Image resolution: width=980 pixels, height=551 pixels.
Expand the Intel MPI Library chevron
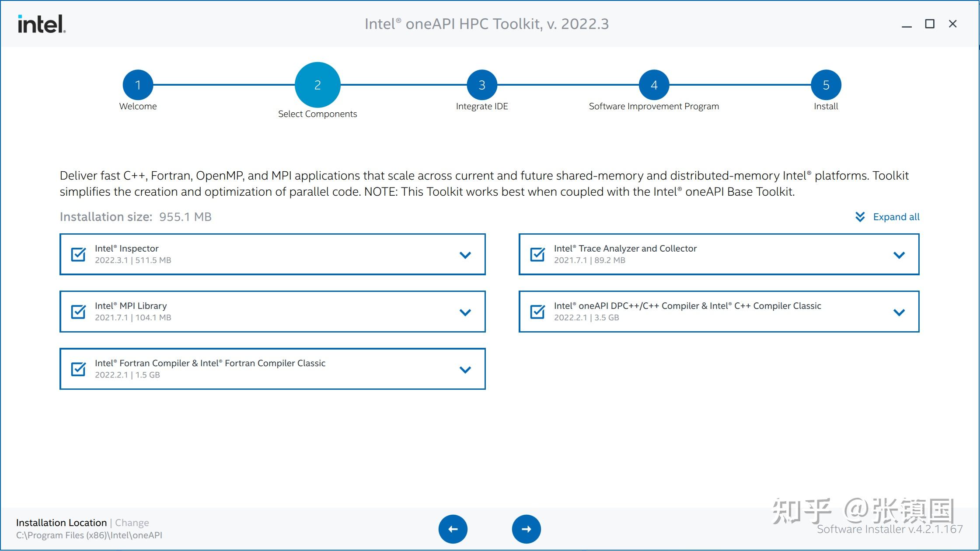[x=465, y=312]
